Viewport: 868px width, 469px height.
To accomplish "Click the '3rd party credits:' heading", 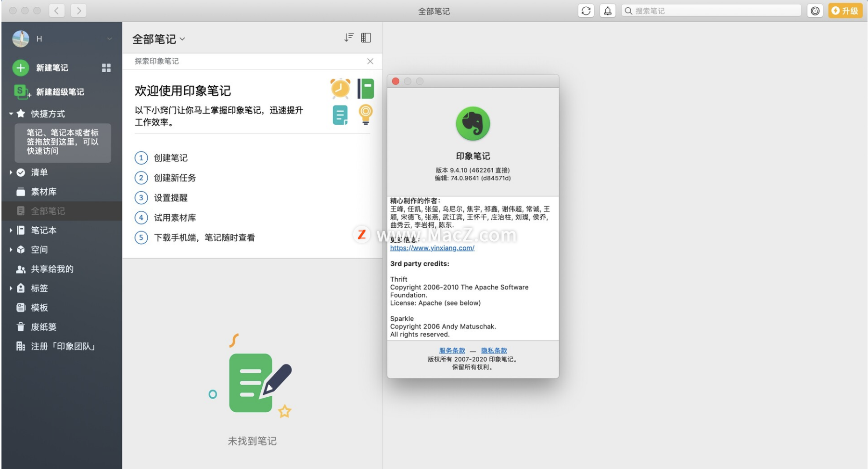I will pyautogui.click(x=420, y=264).
